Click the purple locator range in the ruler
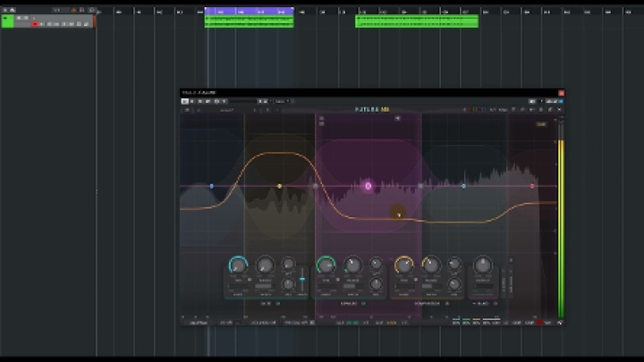The width and height of the screenshot is (644, 362). 249,11
